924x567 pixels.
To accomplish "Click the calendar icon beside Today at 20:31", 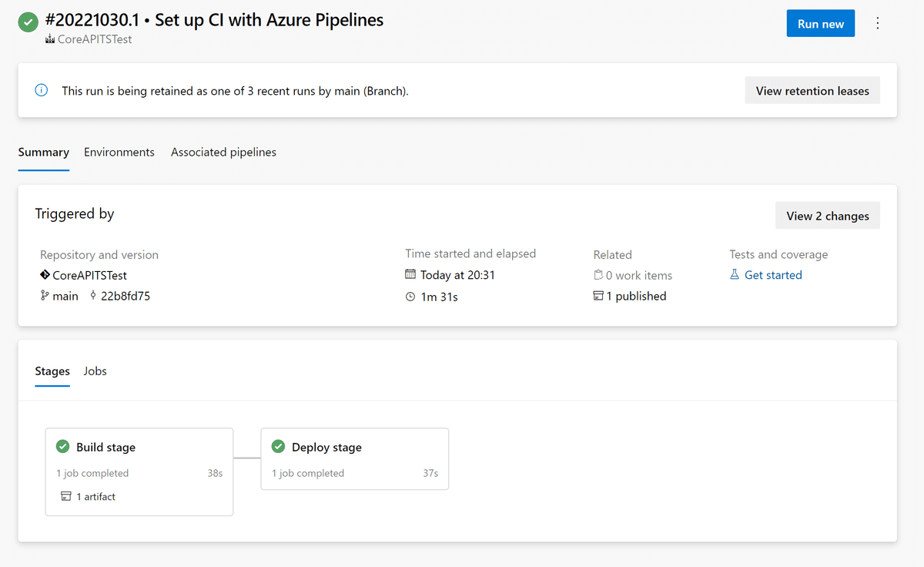I will click(x=410, y=275).
